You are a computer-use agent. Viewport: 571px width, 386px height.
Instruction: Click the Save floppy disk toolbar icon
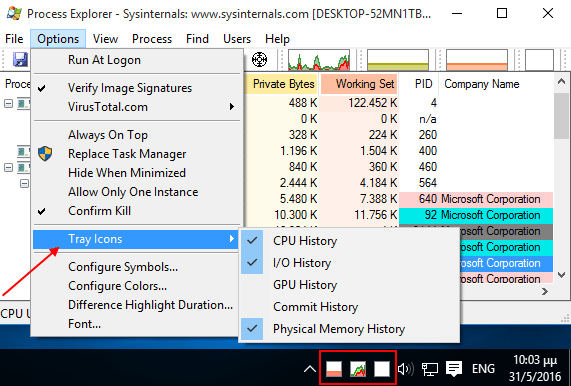(20, 59)
